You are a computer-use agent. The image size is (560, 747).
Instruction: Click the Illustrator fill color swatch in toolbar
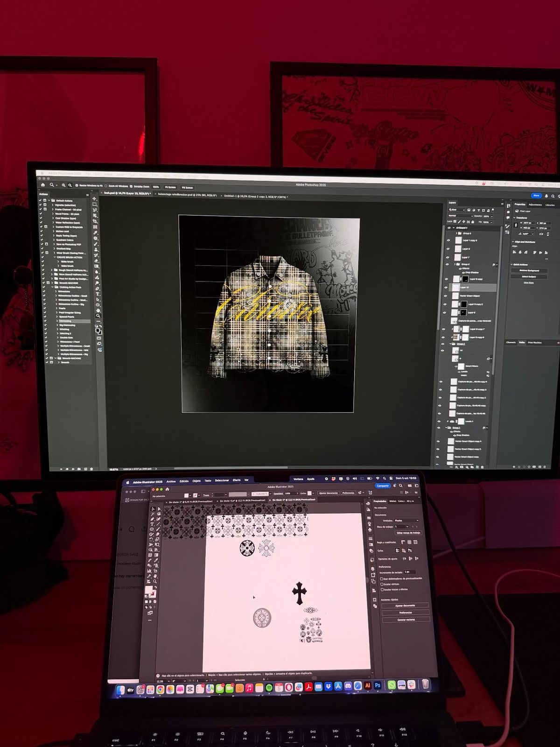(149, 590)
